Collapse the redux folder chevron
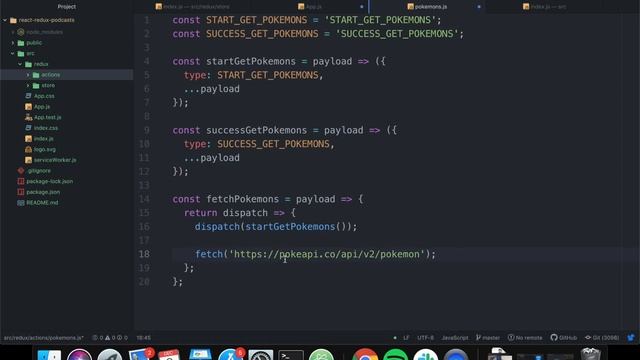Screen dimensions: 640x360 (20, 64)
